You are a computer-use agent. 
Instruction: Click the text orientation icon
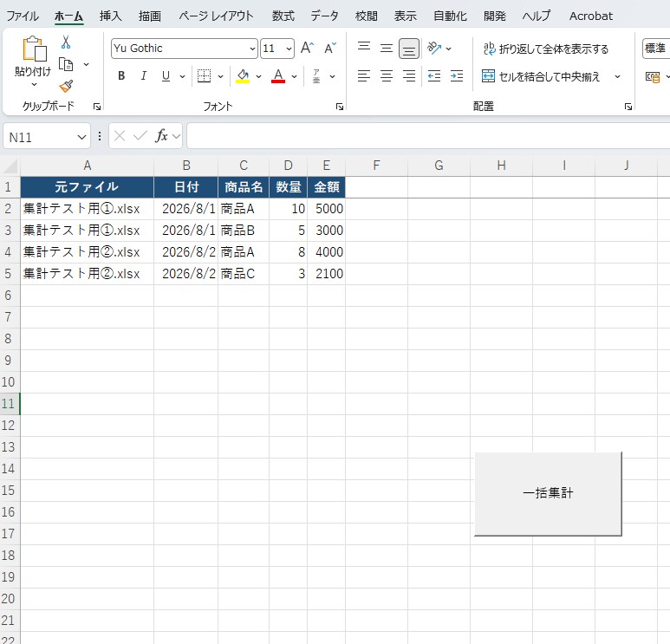(x=434, y=49)
